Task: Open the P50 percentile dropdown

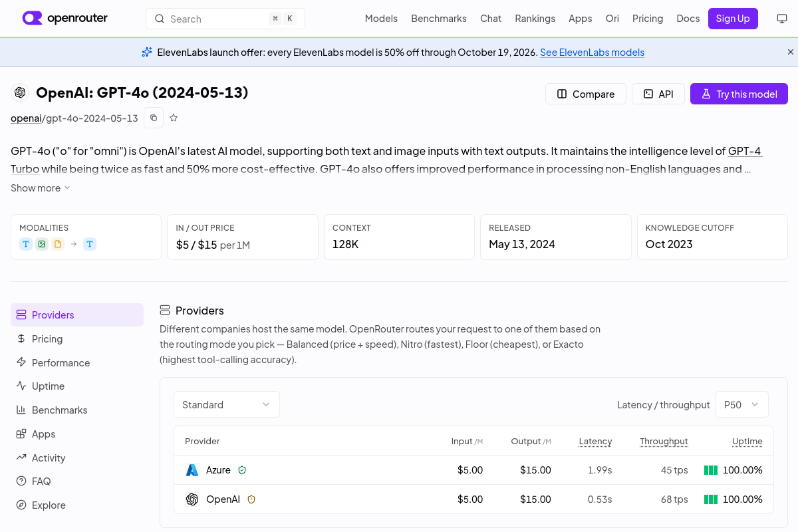Action: (x=742, y=404)
